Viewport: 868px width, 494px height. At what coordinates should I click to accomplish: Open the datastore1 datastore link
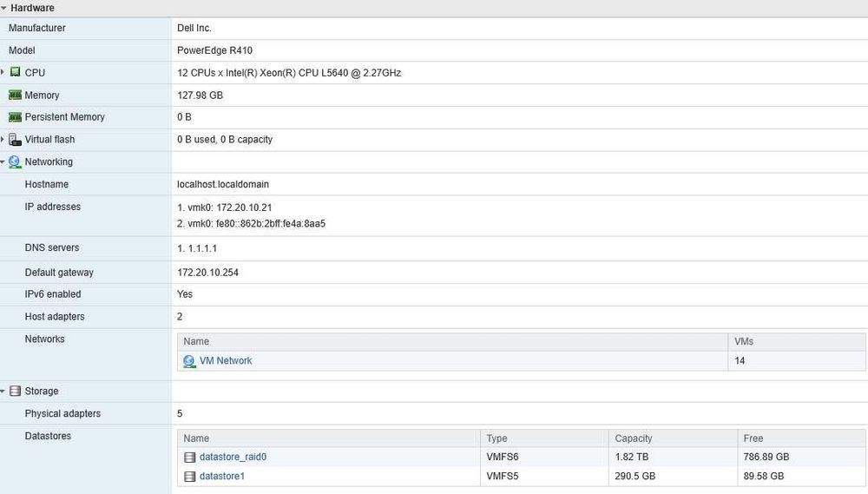[x=222, y=476]
